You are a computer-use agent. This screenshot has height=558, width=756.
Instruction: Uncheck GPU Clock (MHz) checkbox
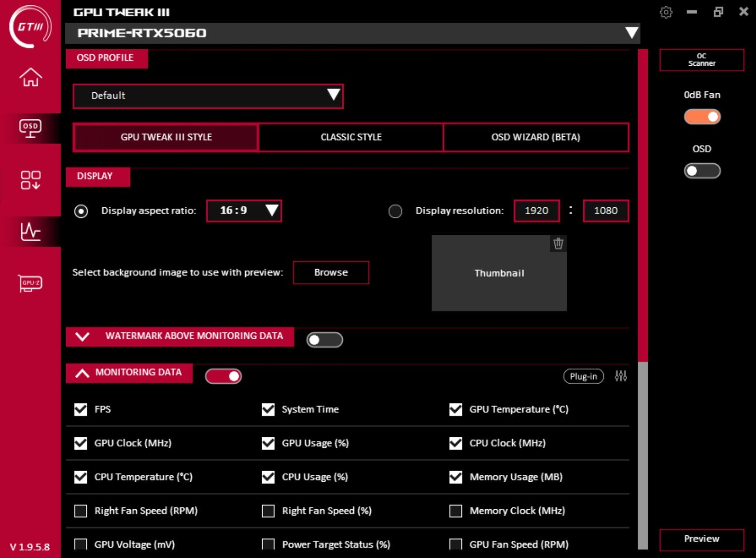[x=81, y=444]
